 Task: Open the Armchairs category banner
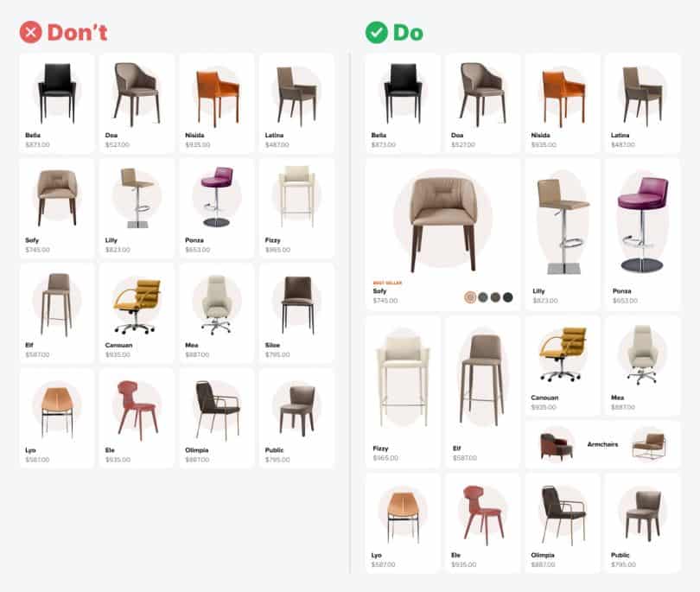coord(602,444)
